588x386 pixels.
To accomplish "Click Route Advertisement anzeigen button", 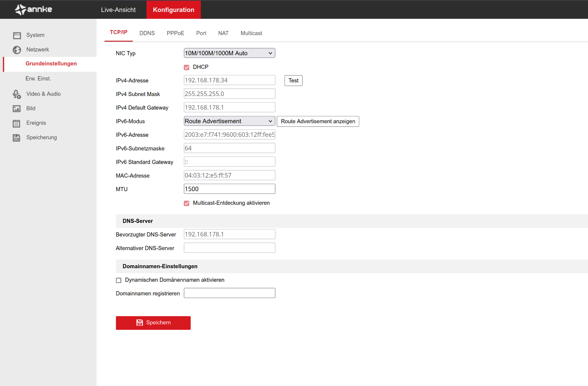I will 318,121.
